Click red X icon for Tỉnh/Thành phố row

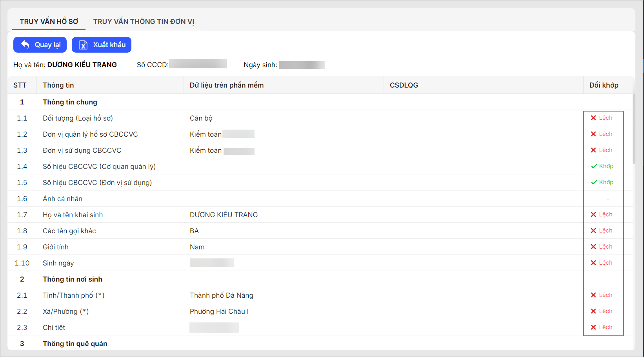pyautogui.click(x=593, y=295)
